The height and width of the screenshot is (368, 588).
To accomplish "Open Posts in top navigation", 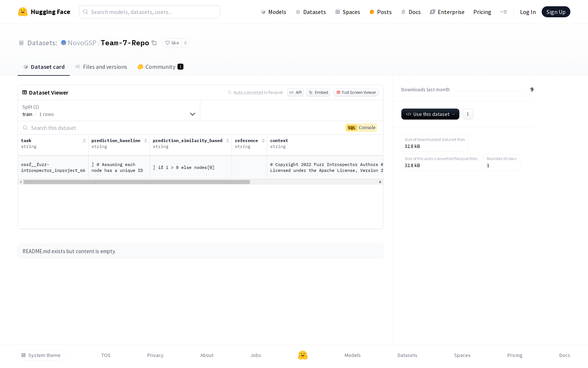I will point(381,12).
